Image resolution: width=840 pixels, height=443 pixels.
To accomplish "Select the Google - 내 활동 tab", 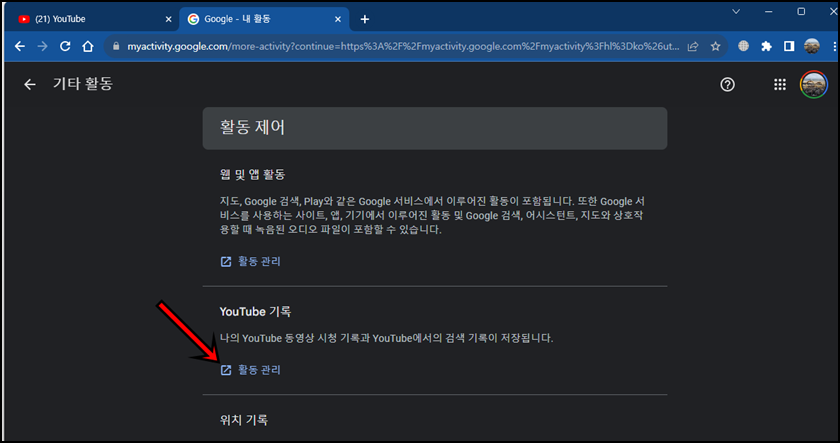I will 264,19.
